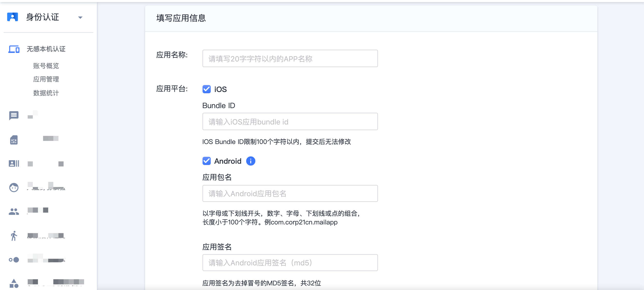Focus the 应用名称 input field
The height and width of the screenshot is (290, 644).
(x=290, y=59)
